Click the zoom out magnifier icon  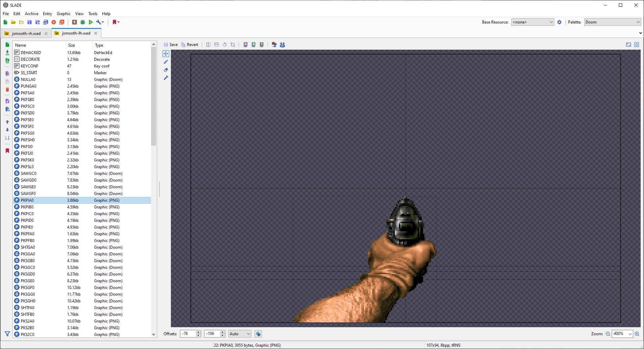608,334
